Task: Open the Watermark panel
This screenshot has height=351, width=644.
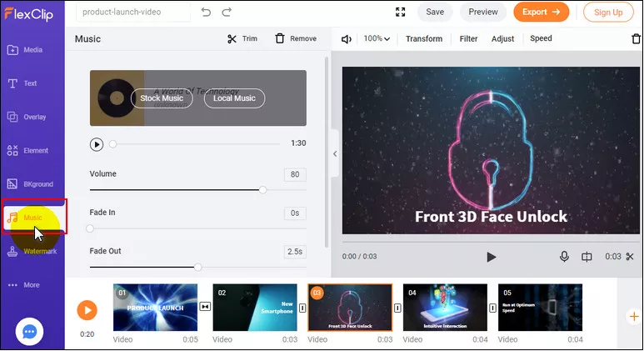Action: coord(32,251)
